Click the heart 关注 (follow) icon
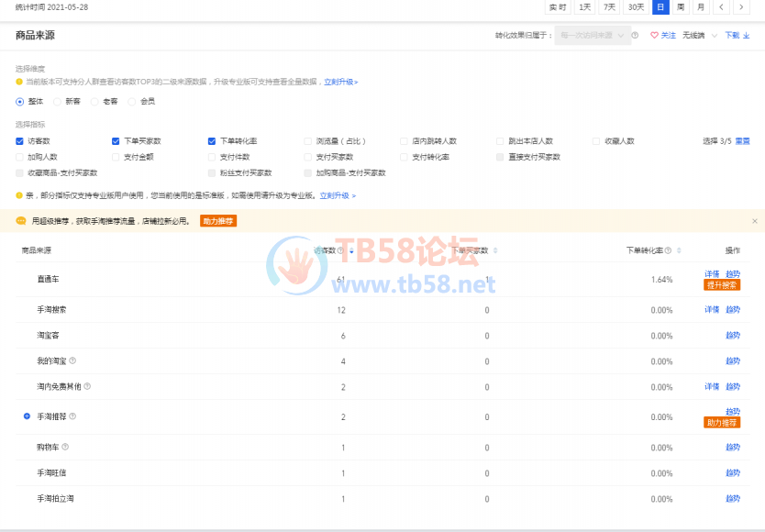The height and width of the screenshot is (532, 765). (655, 36)
